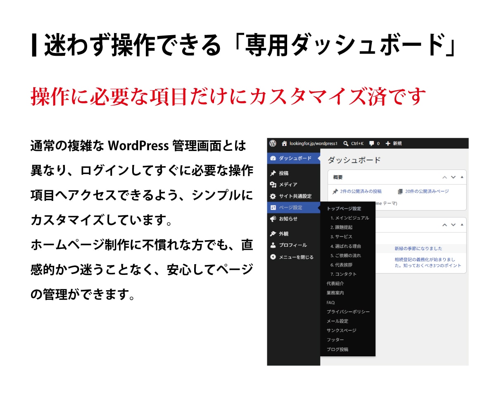Select ブログ投稿 in flyout submenu
The height and width of the screenshot is (420, 504).
[x=337, y=349]
